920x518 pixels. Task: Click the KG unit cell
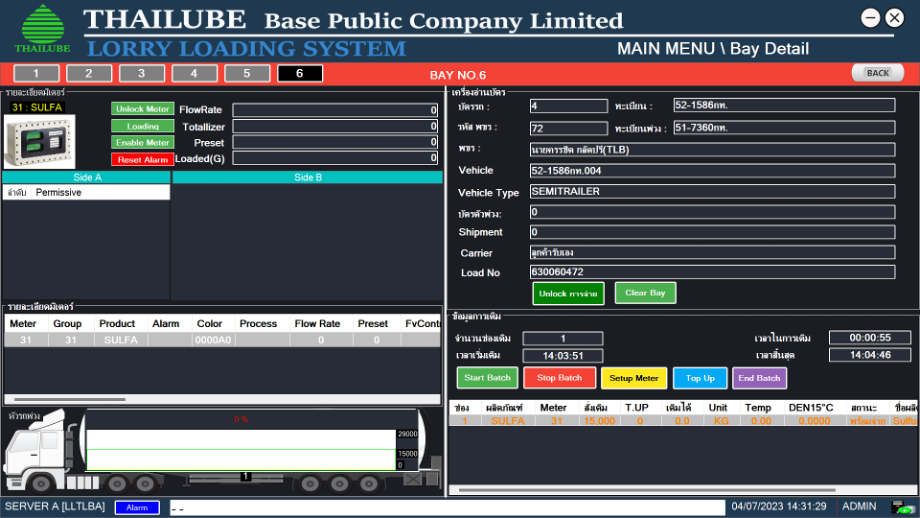coord(721,421)
